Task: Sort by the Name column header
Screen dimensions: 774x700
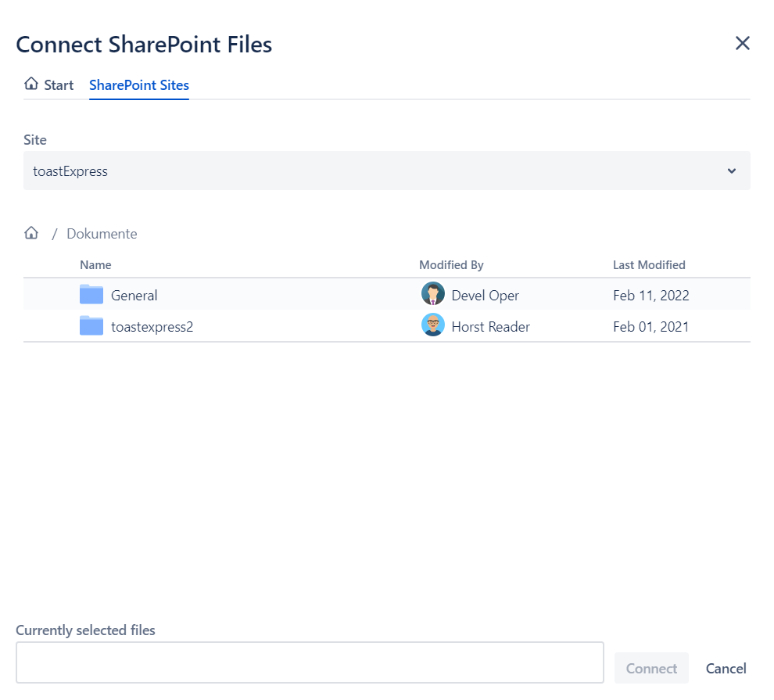Action: (x=95, y=265)
